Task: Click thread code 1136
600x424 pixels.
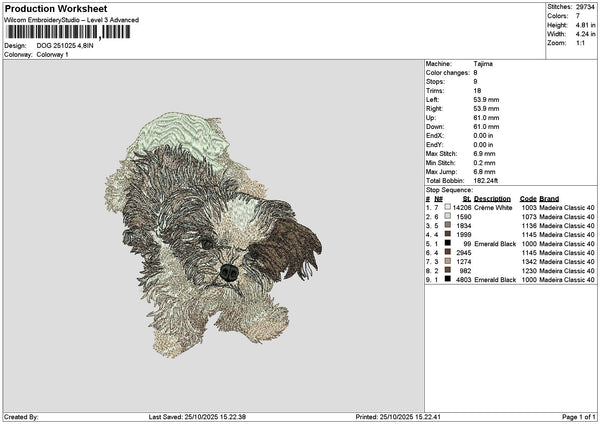Action: 529,226
